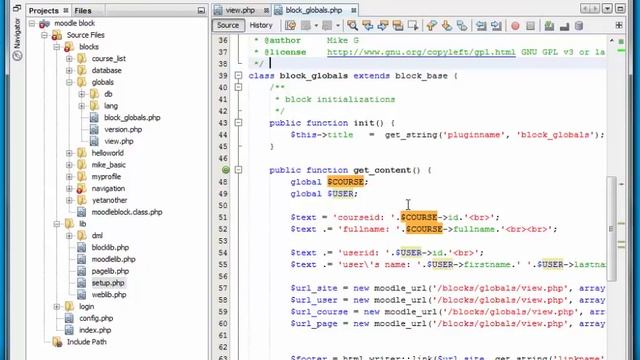Click Find Previous Occurrence icon
This screenshot has height=360, width=640.
tap(367, 26)
